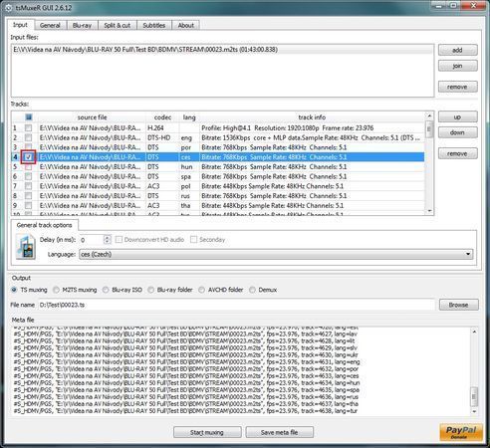
Task: Click meta file line ending track=4631, lang=eng
Action: point(186,361)
